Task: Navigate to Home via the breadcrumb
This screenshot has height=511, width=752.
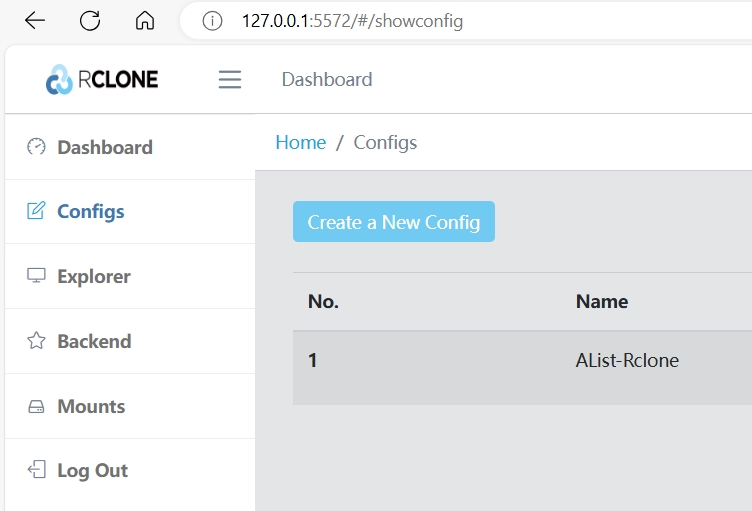Action: point(300,142)
